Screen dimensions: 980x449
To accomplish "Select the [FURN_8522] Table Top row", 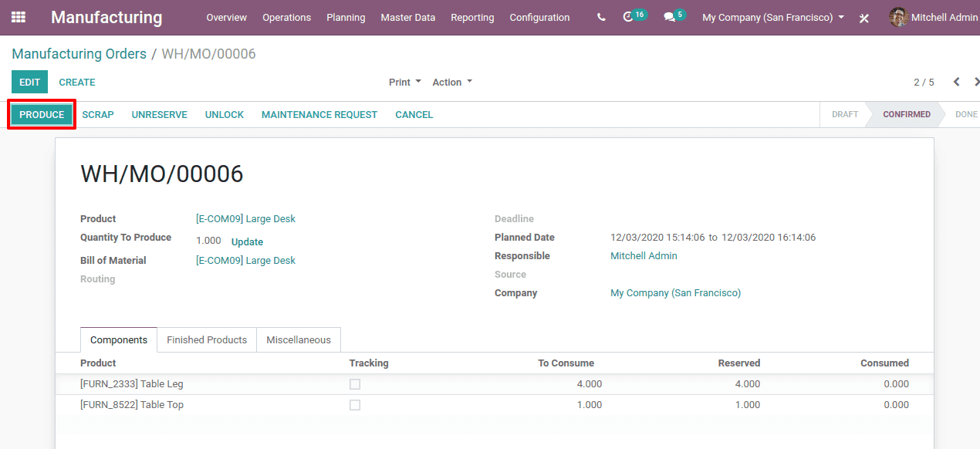I will click(x=495, y=405).
